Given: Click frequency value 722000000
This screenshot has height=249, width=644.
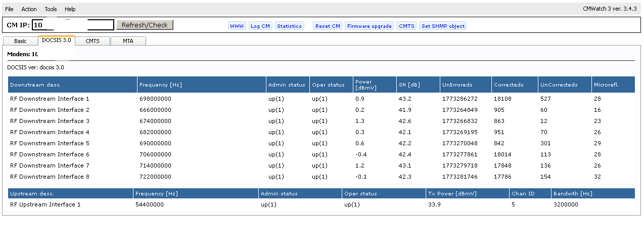Looking at the screenshot, I should click(155, 177).
